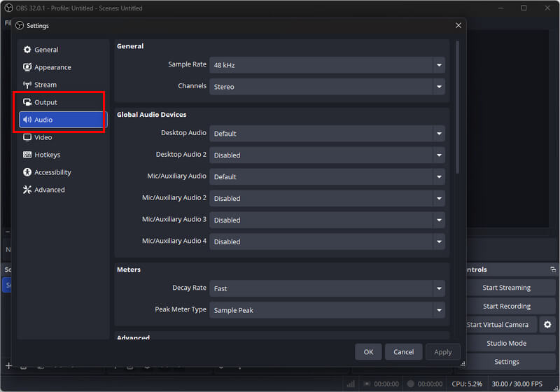This screenshot has width=560, height=392.
Task: Click the add scene plus icon
Action: (8, 365)
